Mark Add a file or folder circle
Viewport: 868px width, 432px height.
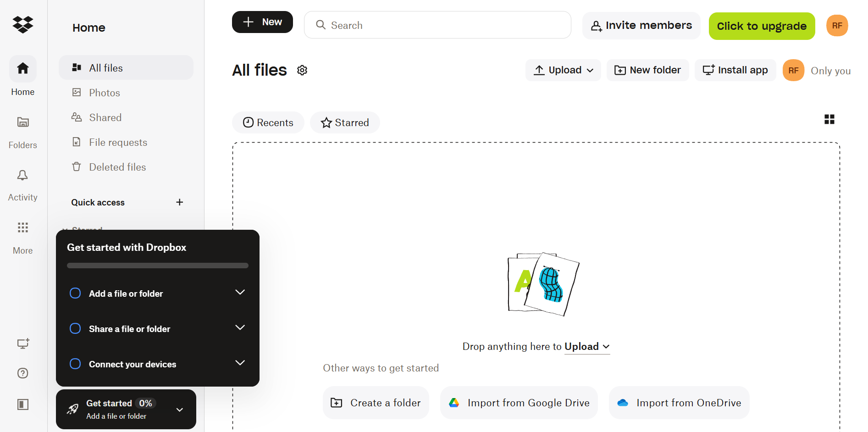pyautogui.click(x=75, y=293)
